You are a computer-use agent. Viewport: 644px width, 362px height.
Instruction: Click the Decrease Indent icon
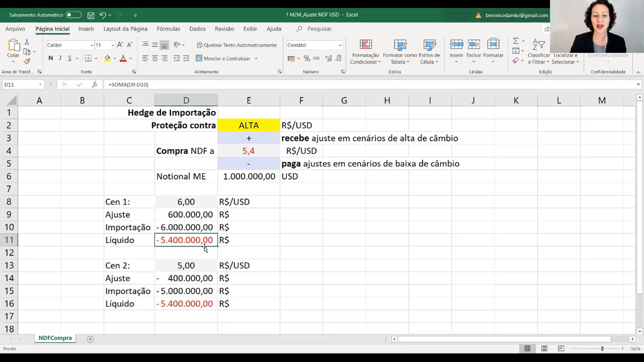(x=177, y=58)
